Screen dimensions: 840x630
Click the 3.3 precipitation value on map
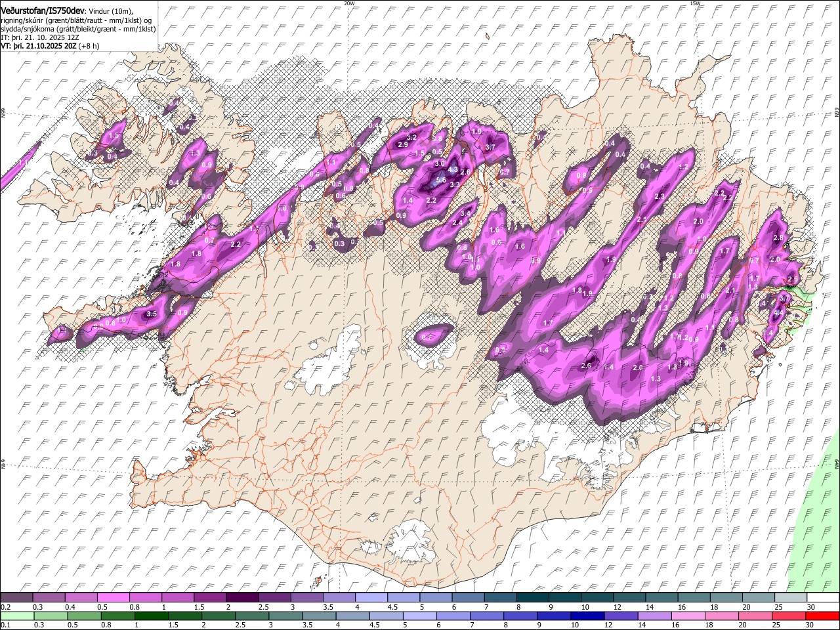click(x=455, y=185)
